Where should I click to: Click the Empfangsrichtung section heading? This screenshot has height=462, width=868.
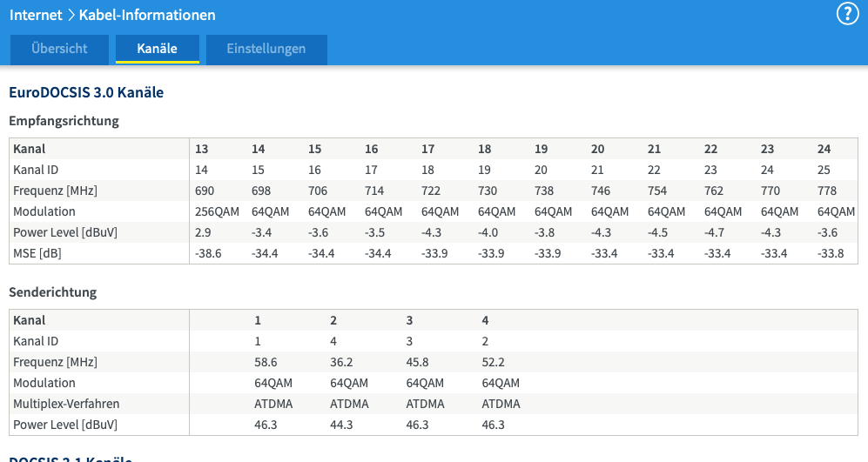(x=64, y=121)
